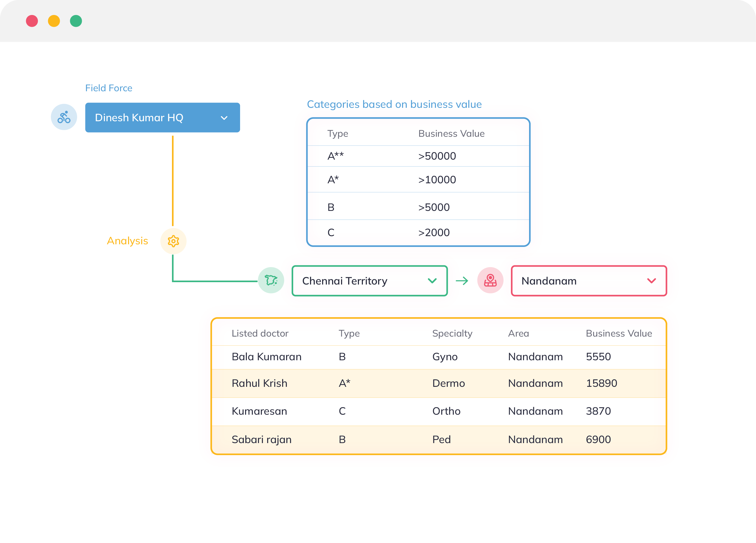Click the Analysis label
Screen dimensions: 756x543
(127, 241)
